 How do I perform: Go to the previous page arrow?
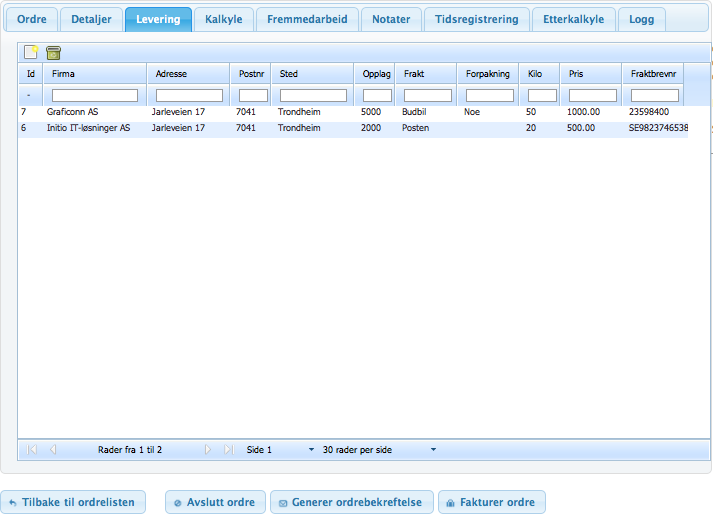52,450
